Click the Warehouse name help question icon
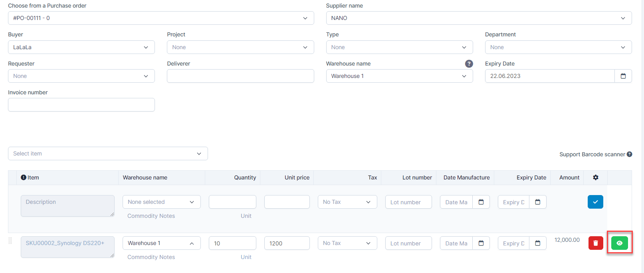Screen dimensions: 644x273 (x=469, y=64)
